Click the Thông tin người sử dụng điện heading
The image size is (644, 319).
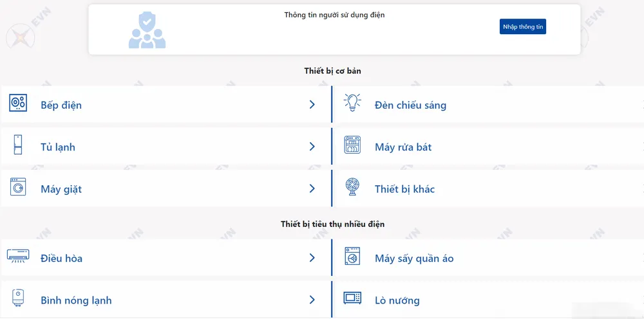[x=334, y=15]
